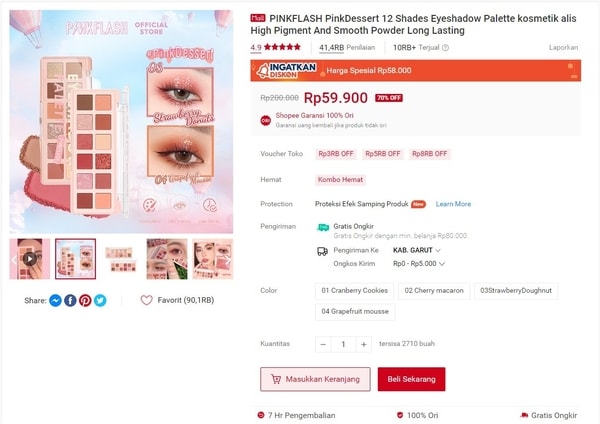600x424 pixels.
Task: Click the Beli Sekarang button
Action: [411, 379]
